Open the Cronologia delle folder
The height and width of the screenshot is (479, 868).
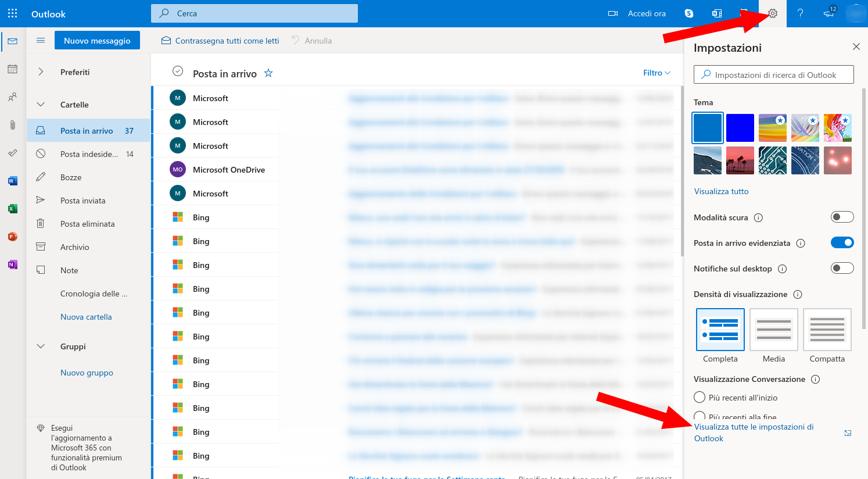coord(88,294)
